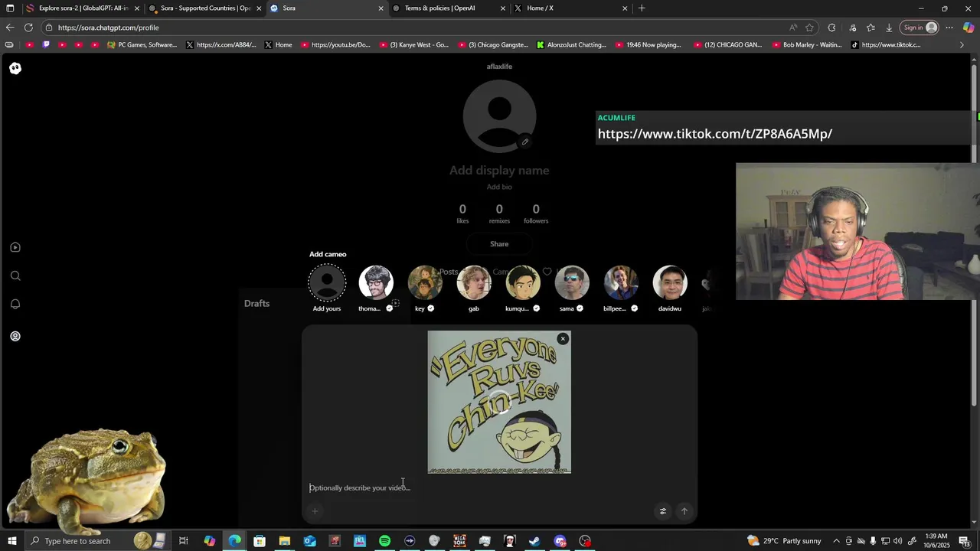Open Steam from the taskbar
This screenshot has width=980, height=551.
[534, 541]
